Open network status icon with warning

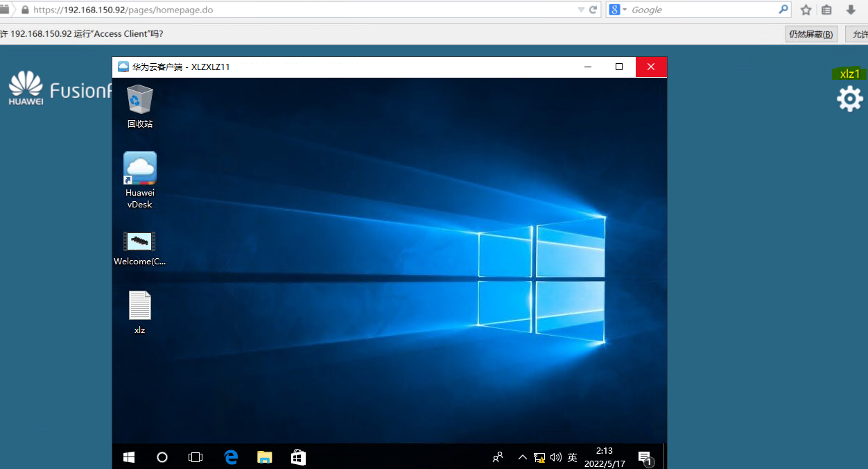[x=539, y=458]
